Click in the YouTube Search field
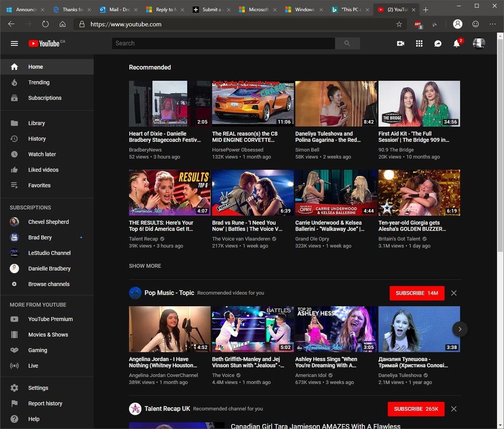The image size is (504, 429). (x=223, y=43)
